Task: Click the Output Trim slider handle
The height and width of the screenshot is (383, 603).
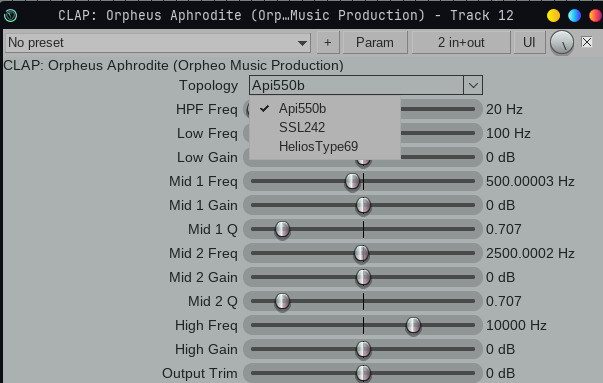Action: (363, 373)
